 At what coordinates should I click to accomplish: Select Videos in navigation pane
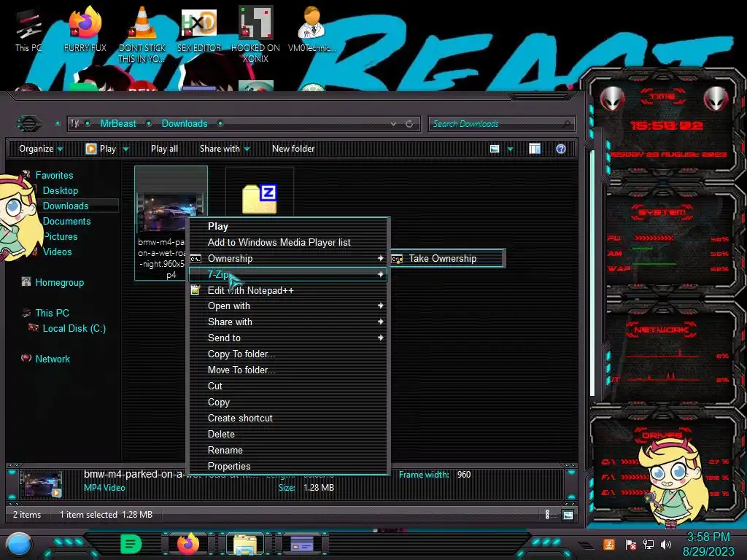(x=57, y=252)
